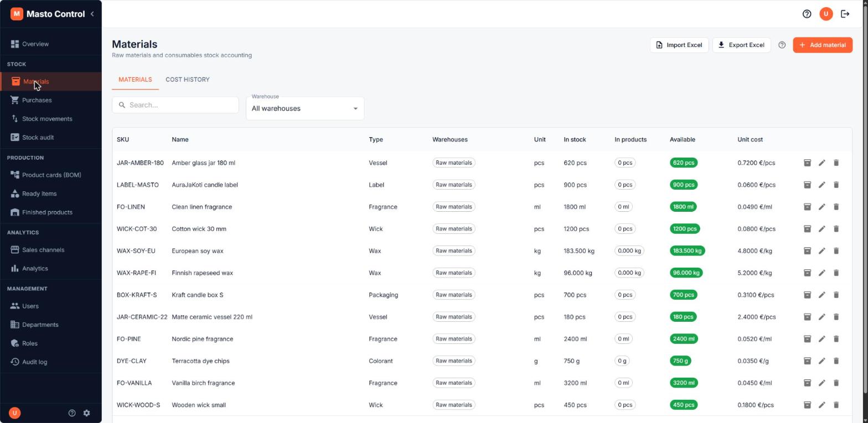This screenshot has height=423, width=868.
Task: Click the Add material button
Action: coord(823,45)
